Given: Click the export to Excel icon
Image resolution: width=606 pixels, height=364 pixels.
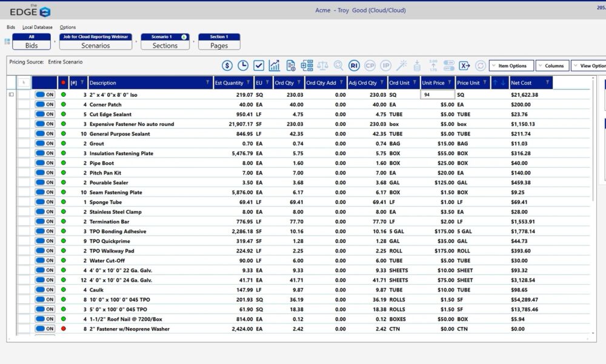Looking at the screenshot, I should pyautogui.click(x=465, y=65).
